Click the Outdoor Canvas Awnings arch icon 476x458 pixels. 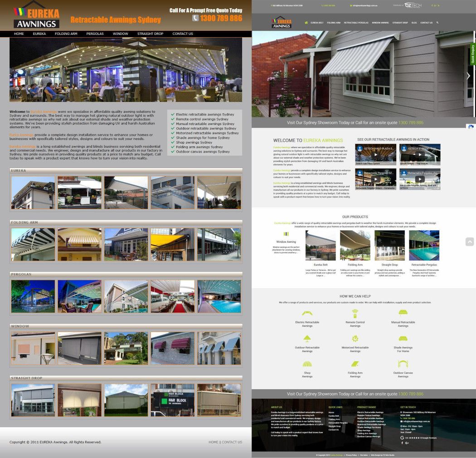[x=403, y=364]
